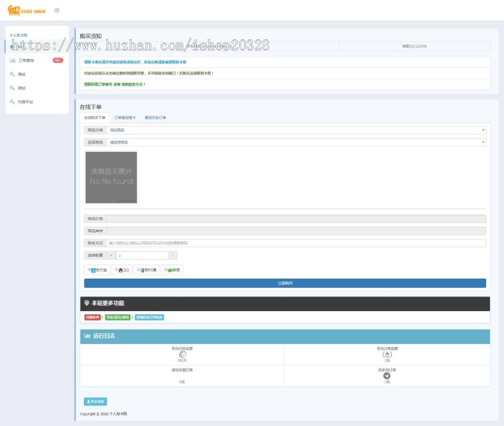
Task: Click the paper plane icon under 历史总订单
Action: click(387, 376)
